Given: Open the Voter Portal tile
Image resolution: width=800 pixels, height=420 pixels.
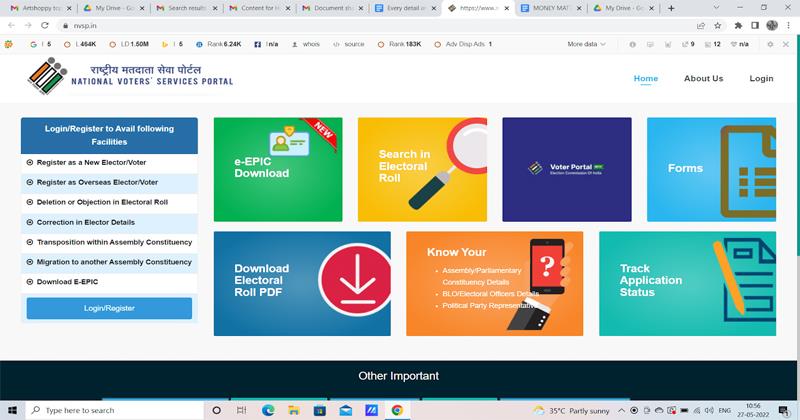Looking at the screenshot, I should click(567, 169).
